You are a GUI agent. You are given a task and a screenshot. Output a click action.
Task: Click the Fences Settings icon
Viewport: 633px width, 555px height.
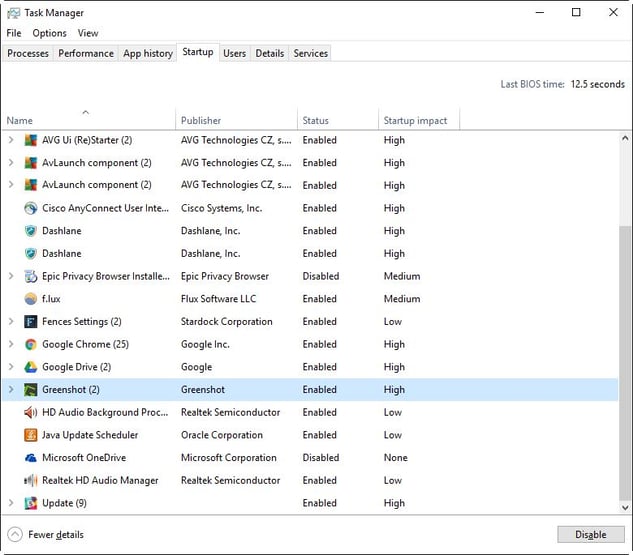(31, 322)
